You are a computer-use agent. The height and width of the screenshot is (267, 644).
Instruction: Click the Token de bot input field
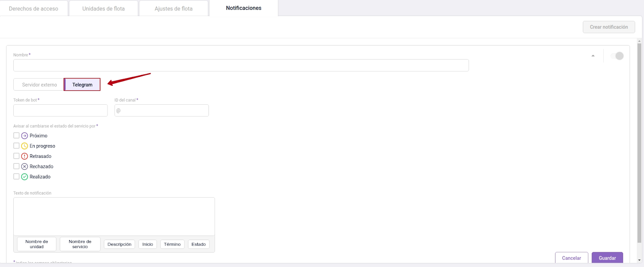[x=60, y=110]
